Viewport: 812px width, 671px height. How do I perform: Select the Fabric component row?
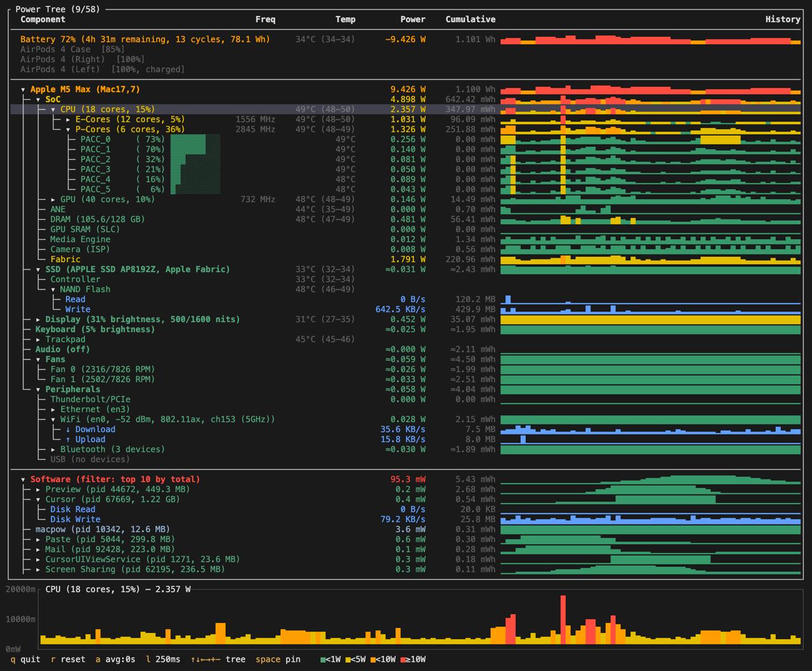pos(65,259)
